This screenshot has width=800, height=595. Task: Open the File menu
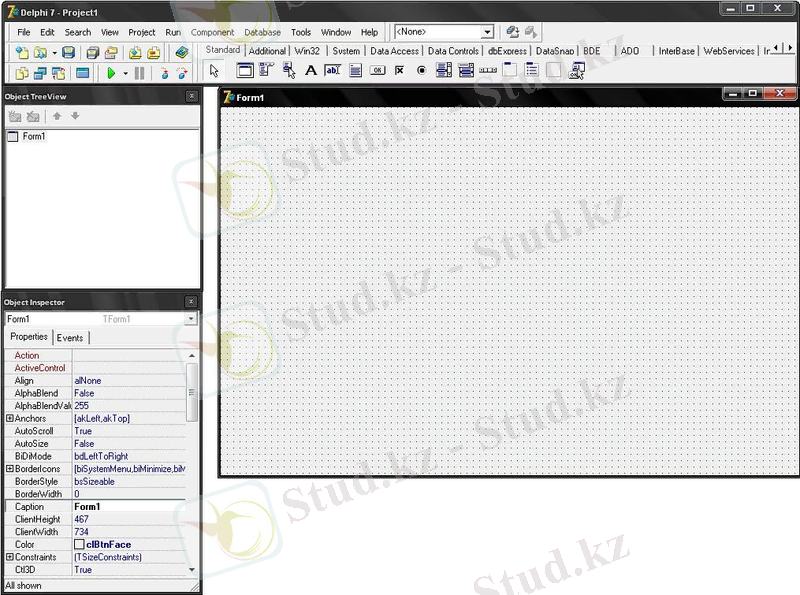[23, 32]
